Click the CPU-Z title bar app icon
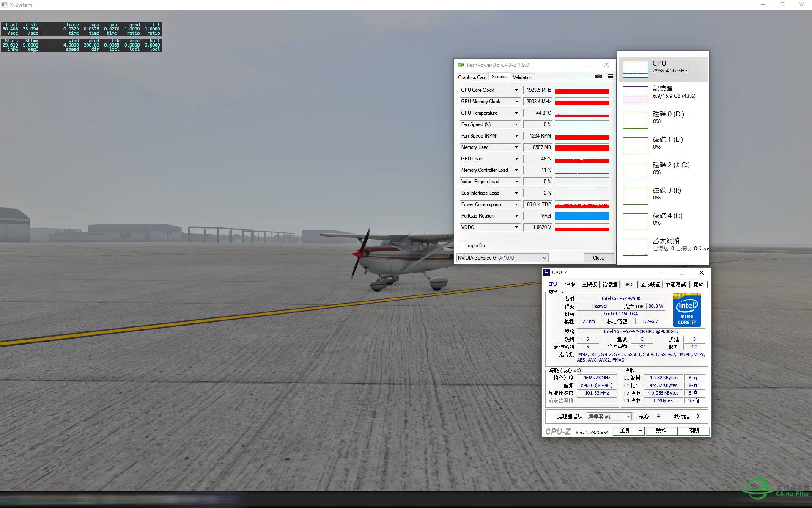 546,273
